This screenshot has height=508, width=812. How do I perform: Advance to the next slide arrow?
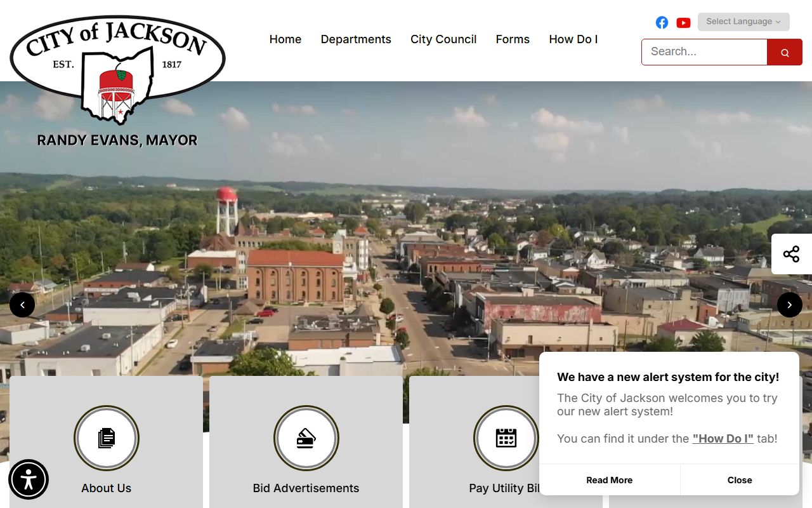790,305
